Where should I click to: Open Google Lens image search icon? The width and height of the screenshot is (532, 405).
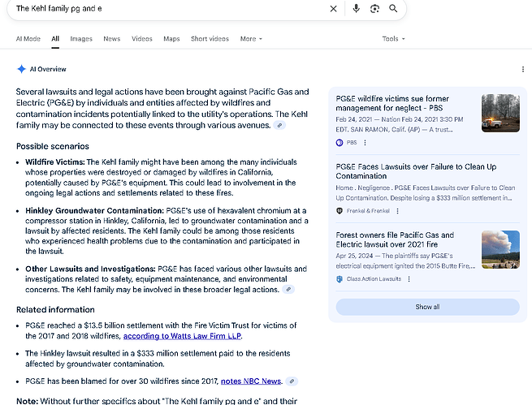click(374, 8)
